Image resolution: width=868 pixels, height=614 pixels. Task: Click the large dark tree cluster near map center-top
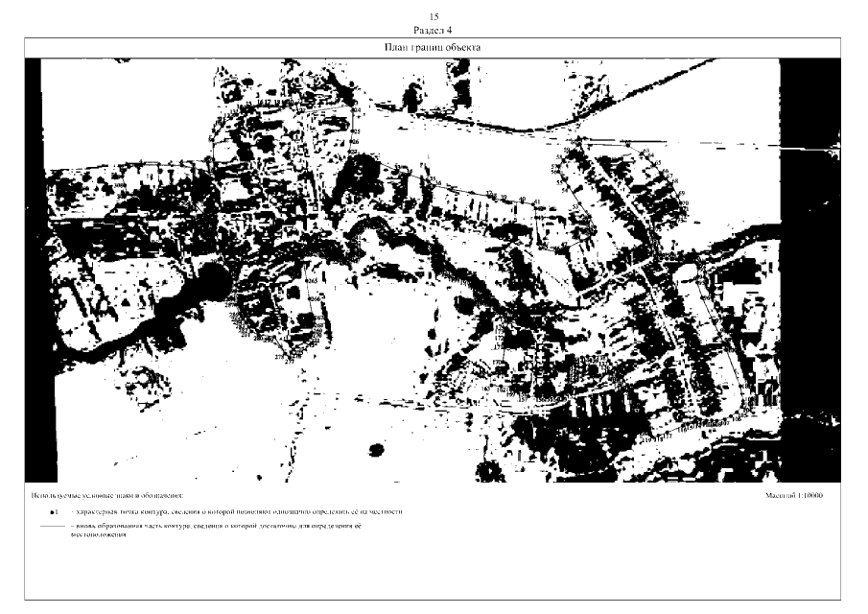click(x=355, y=173)
